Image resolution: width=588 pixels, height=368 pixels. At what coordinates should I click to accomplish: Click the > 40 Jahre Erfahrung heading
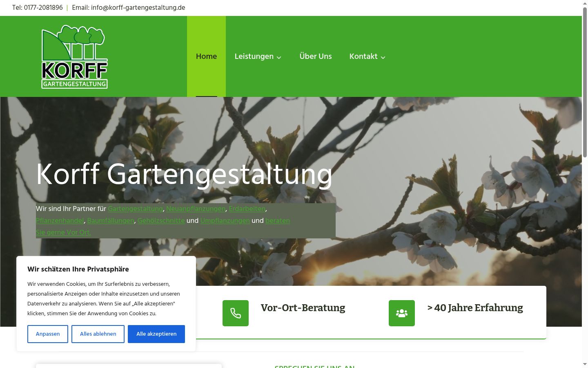tap(475, 308)
